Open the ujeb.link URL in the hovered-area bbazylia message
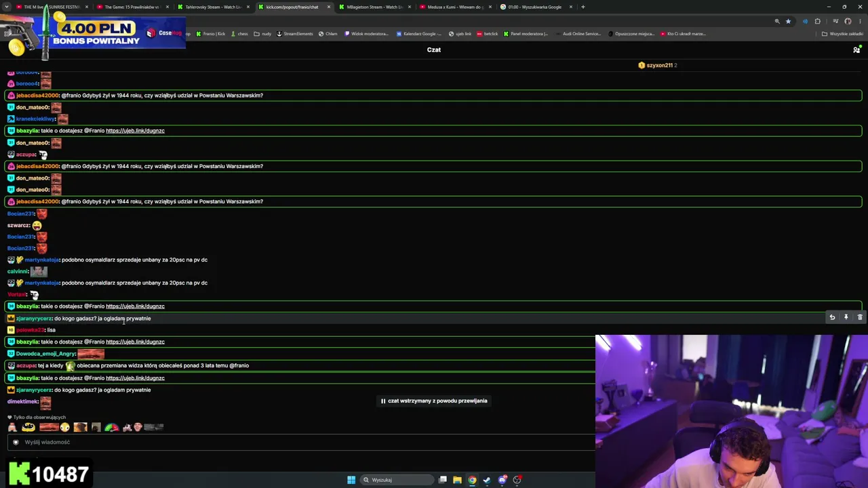This screenshot has height=488, width=868. tap(135, 306)
